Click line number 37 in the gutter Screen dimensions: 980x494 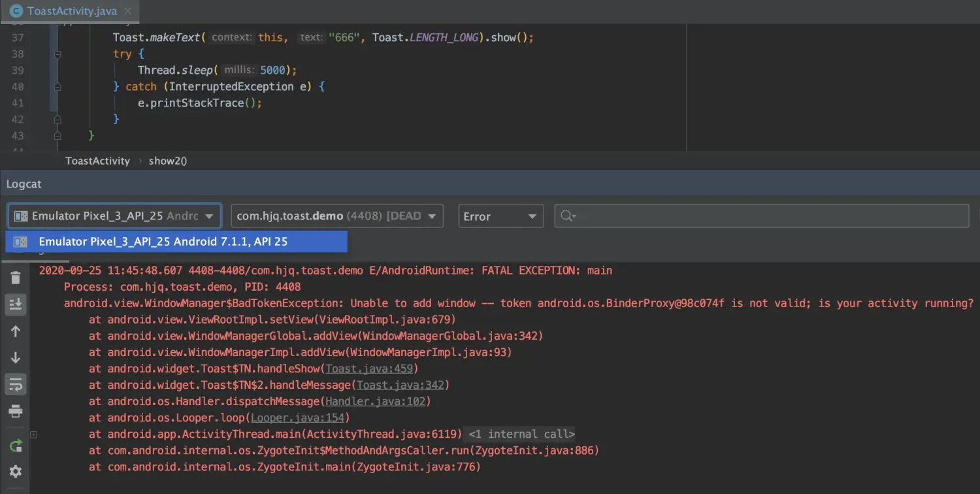click(x=18, y=38)
